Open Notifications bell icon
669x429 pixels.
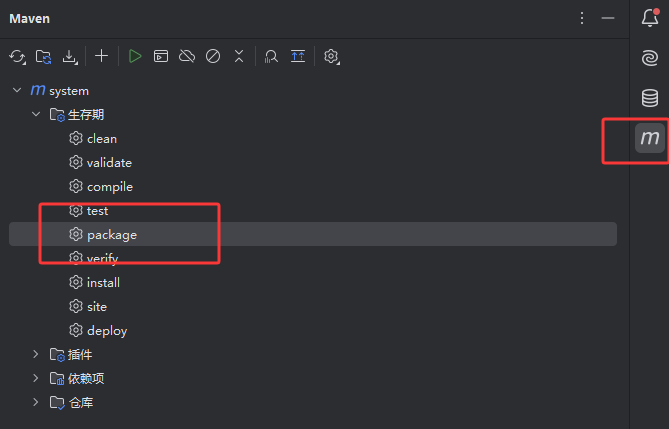click(650, 18)
